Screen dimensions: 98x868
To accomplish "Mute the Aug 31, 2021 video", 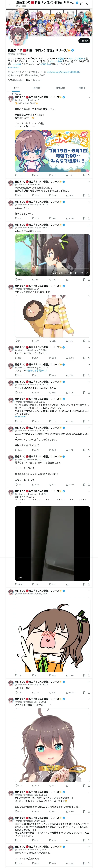I will [x=71, y=273].
